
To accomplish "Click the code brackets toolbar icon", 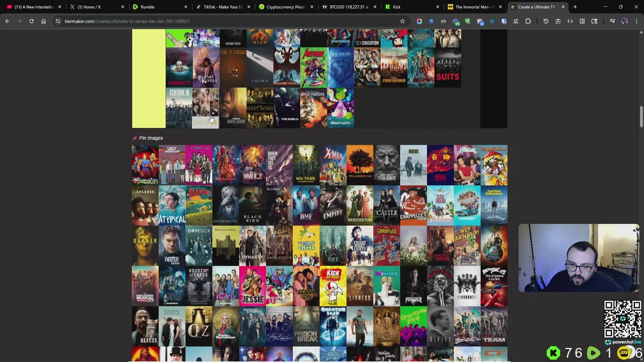I will (x=570, y=21).
